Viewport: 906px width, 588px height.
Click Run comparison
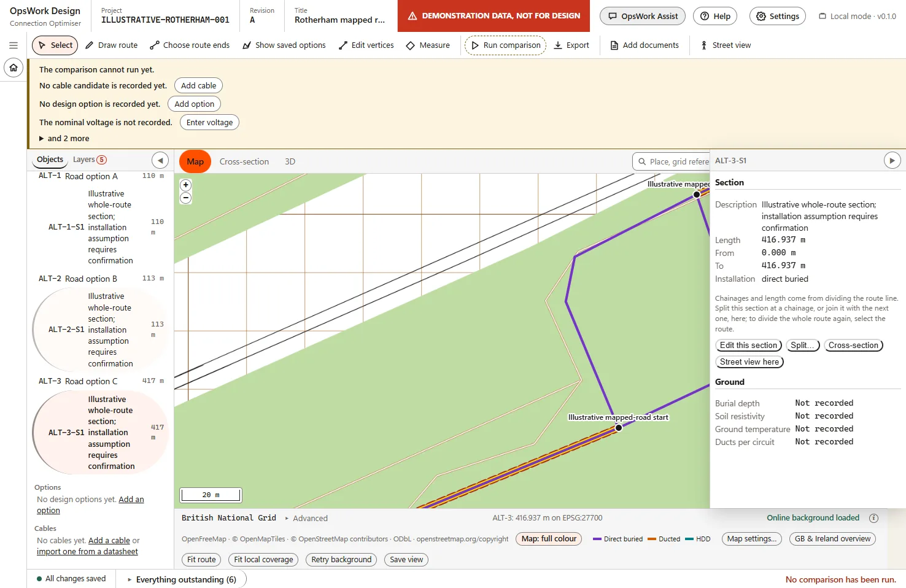[505, 45]
